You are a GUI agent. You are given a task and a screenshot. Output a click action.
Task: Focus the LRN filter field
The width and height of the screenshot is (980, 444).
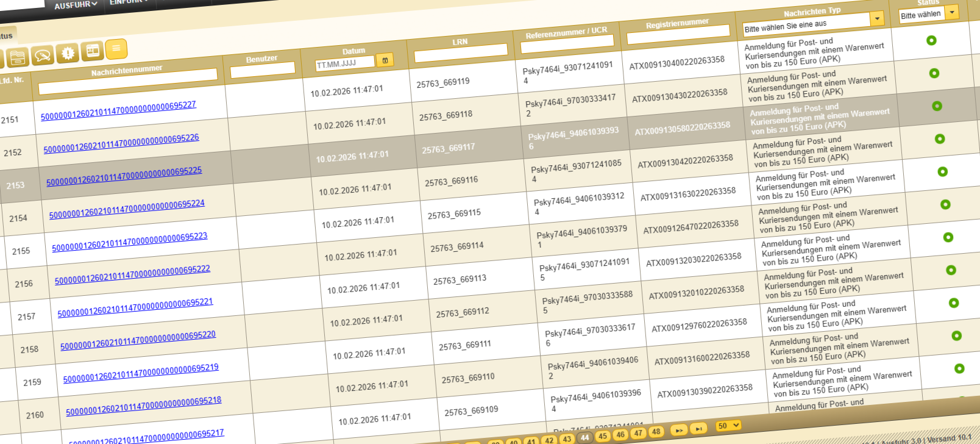pyautogui.click(x=460, y=52)
